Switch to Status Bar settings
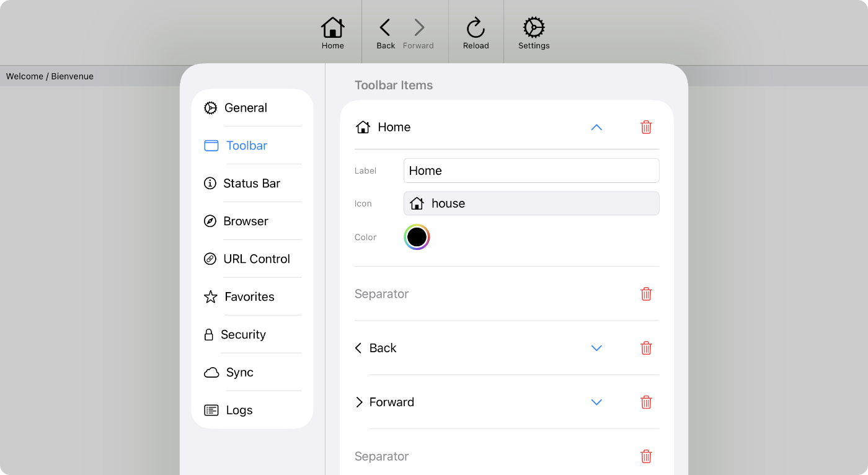This screenshot has height=475, width=868. [252, 184]
